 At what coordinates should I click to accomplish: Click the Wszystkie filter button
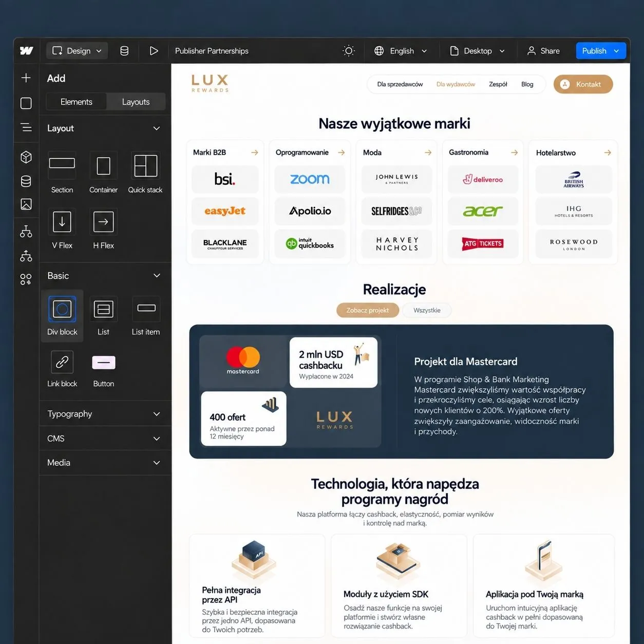(427, 310)
